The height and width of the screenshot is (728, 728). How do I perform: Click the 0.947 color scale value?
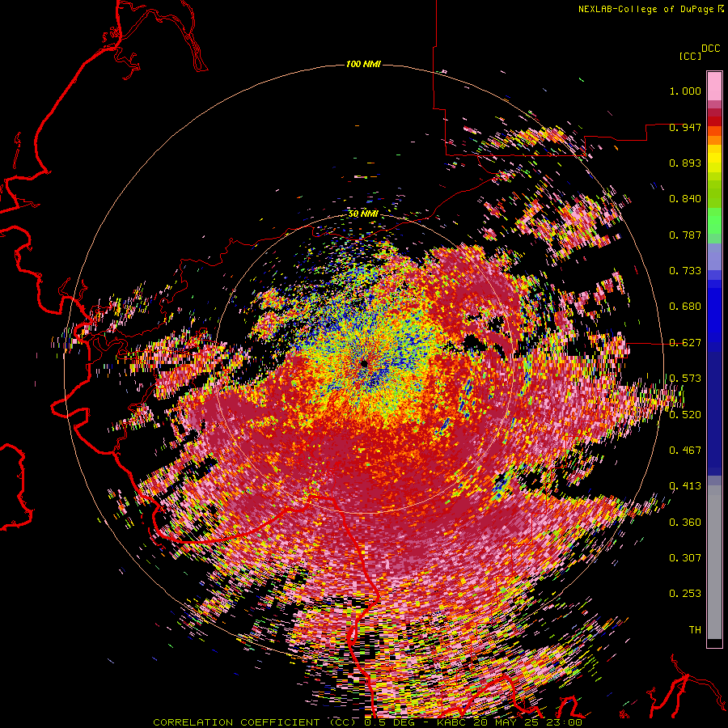pyautogui.click(x=685, y=127)
